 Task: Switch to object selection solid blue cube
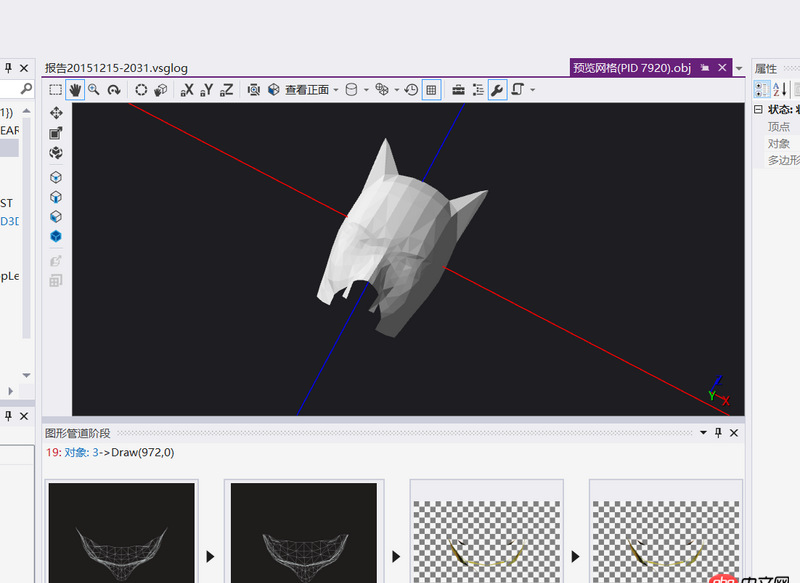coord(56,237)
